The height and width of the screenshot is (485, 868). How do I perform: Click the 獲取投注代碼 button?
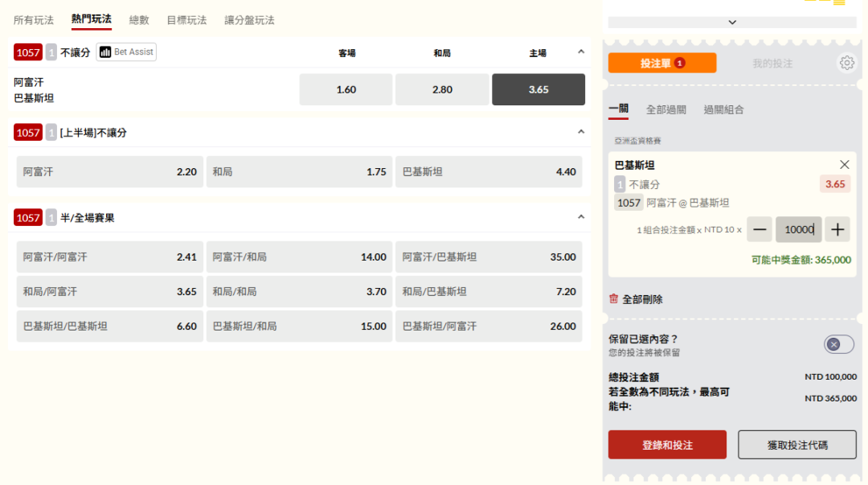click(796, 445)
